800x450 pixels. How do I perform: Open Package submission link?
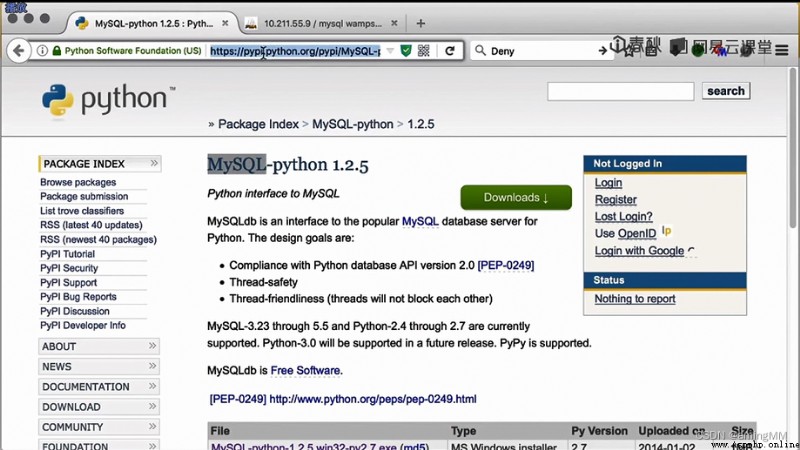(x=84, y=196)
